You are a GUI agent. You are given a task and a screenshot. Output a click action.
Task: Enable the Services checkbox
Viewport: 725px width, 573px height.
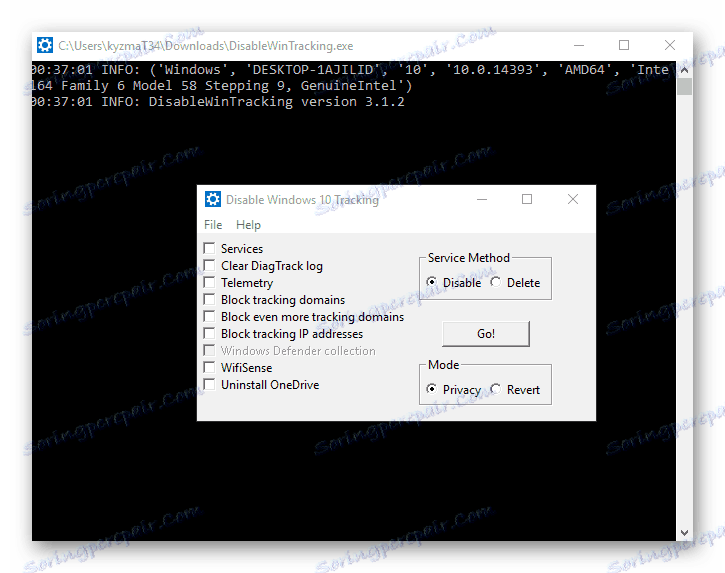[209, 248]
